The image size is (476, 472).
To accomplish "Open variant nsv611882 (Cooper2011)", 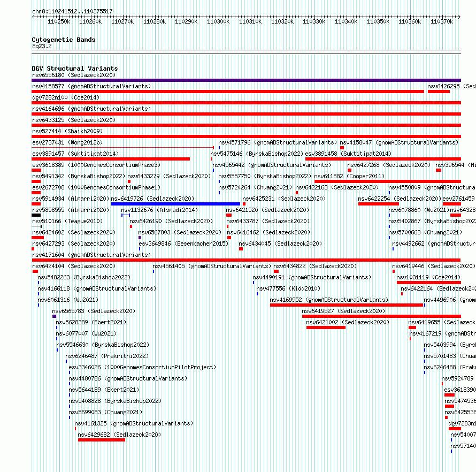I will click(x=349, y=176).
